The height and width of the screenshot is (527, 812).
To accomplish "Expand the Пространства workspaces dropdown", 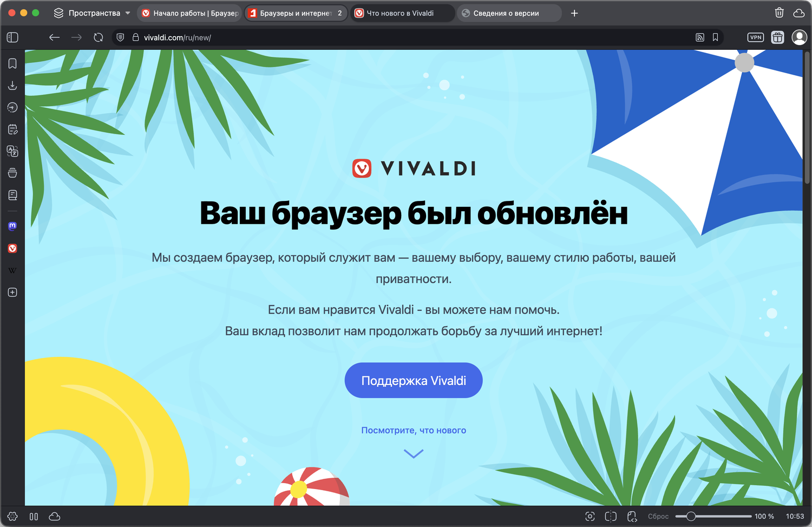I will pyautogui.click(x=92, y=13).
